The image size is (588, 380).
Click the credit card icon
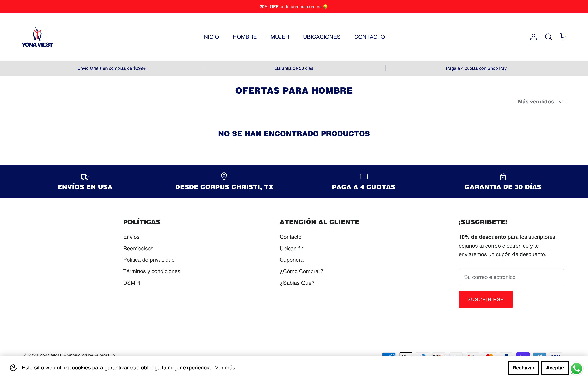pos(363,176)
